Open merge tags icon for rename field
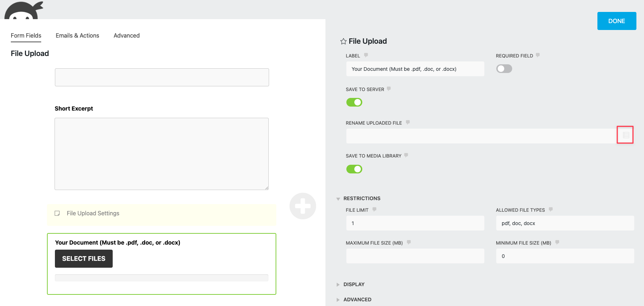 pyautogui.click(x=626, y=135)
